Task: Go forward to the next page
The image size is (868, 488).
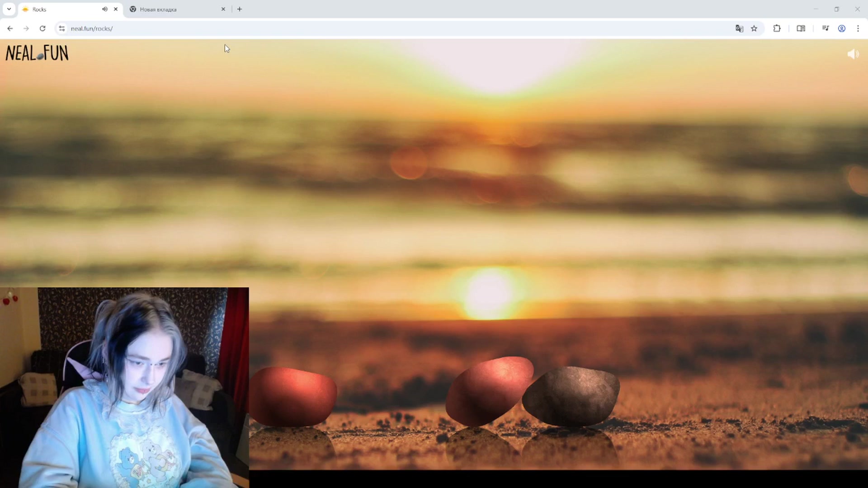Action: [26, 28]
